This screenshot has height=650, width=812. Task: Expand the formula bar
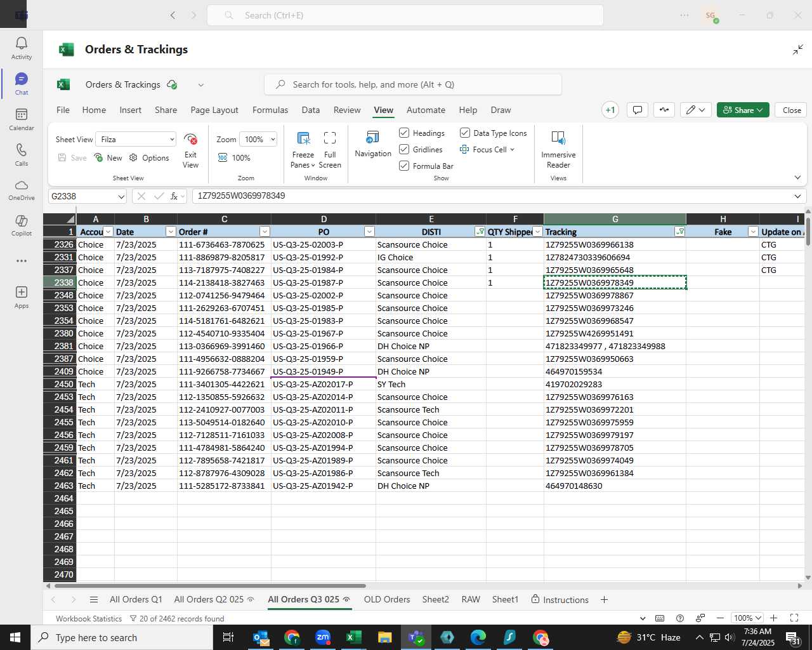[x=797, y=196]
